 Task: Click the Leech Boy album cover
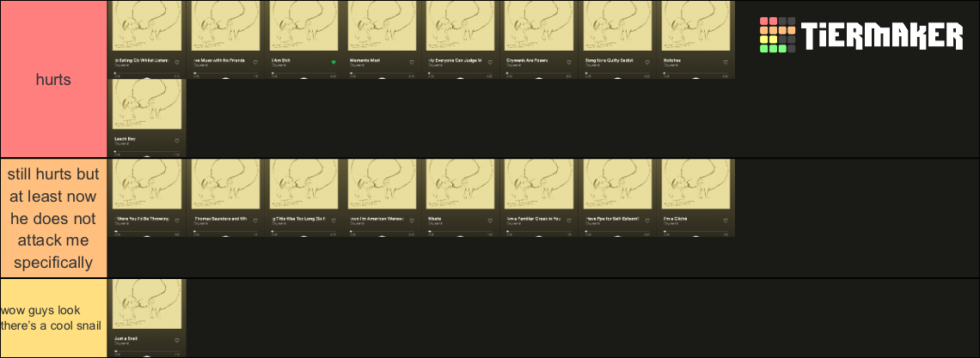pos(148,105)
